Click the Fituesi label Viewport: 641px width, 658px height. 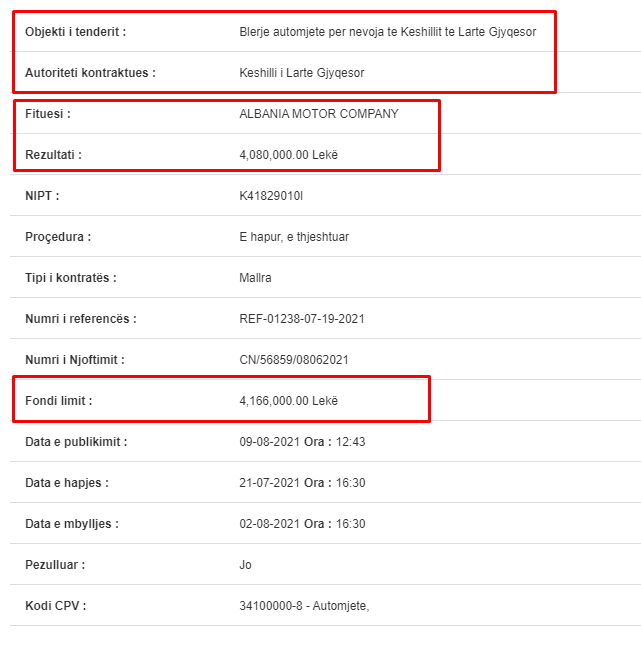[x=48, y=114]
